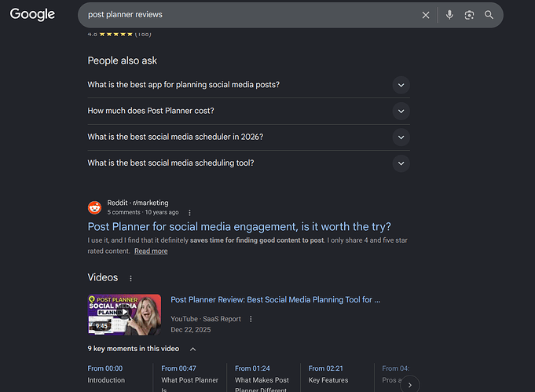
Task: Jump to 'From 01:24' key moment
Action: [x=252, y=368]
